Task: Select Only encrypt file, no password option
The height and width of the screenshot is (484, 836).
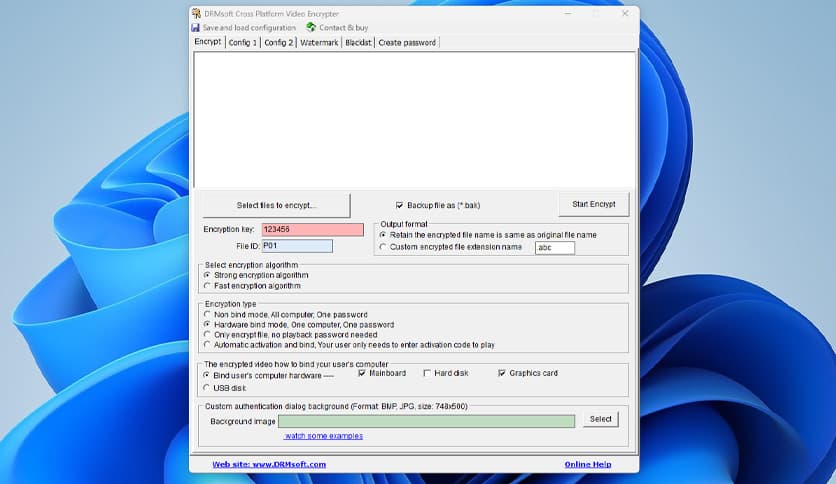Action: 207,335
